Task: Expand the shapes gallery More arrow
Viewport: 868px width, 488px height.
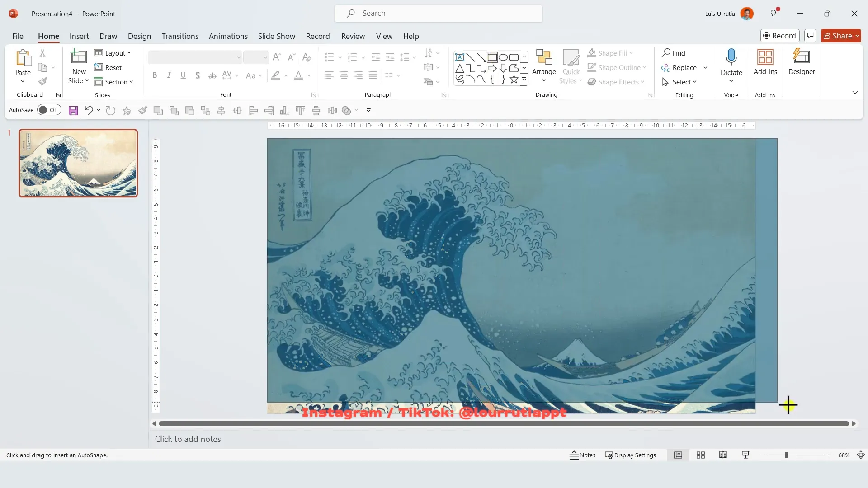Action: pyautogui.click(x=524, y=80)
